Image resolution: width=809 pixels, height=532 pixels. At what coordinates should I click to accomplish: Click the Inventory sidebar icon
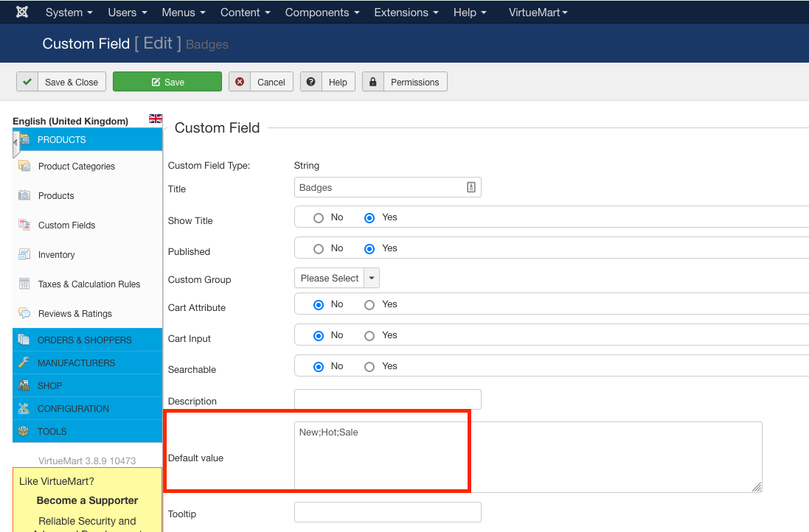(x=24, y=254)
